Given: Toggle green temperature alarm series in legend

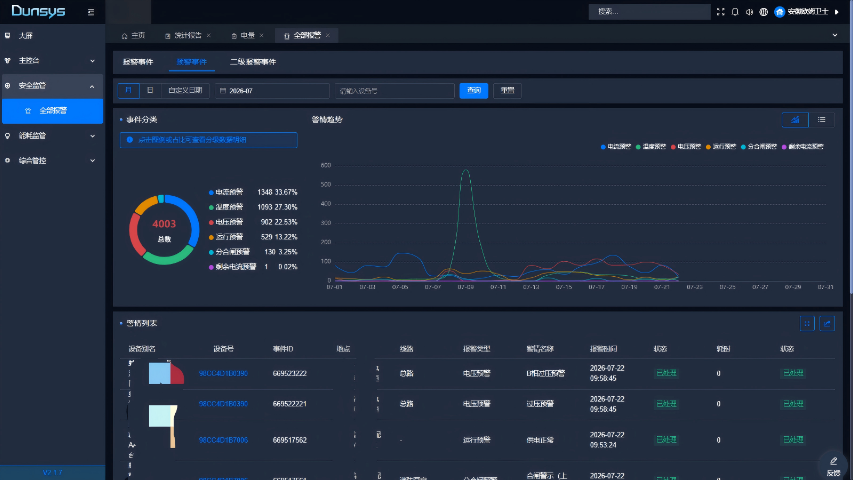Looking at the screenshot, I should tap(651, 146).
